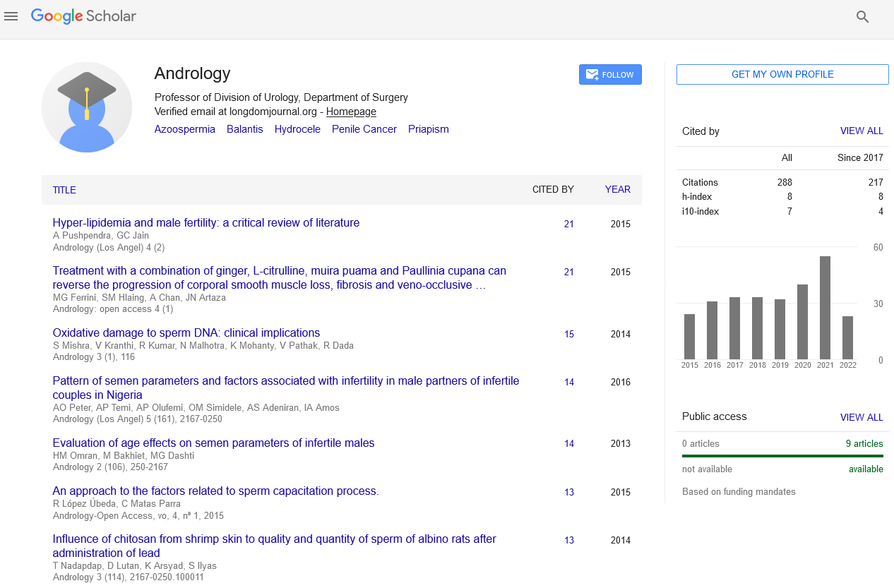Sort by Title column header
This screenshot has width=894, height=588.
[x=64, y=190]
